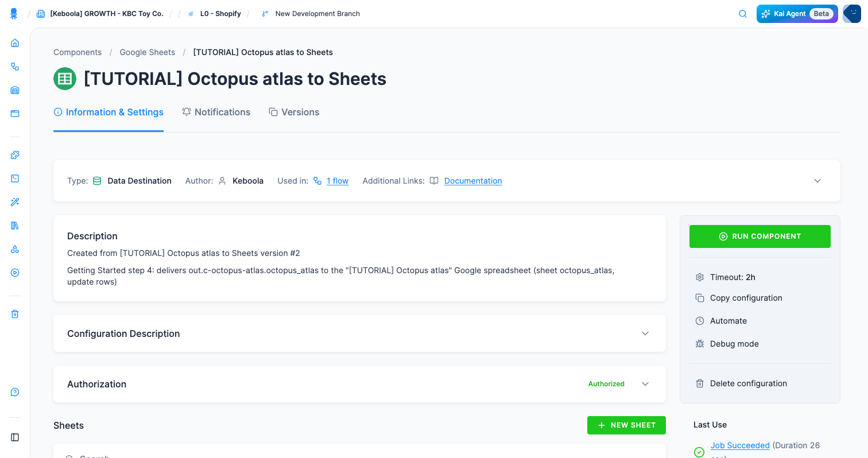Open the Data Apps shapes icon in sidebar
The height and width of the screenshot is (458, 868).
pyautogui.click(x=15, y=249)
